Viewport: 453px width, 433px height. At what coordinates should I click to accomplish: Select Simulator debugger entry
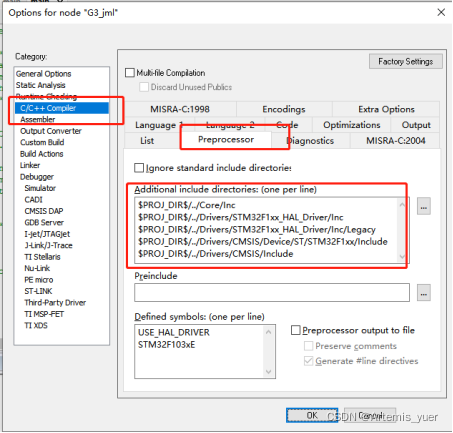point(40,188)
